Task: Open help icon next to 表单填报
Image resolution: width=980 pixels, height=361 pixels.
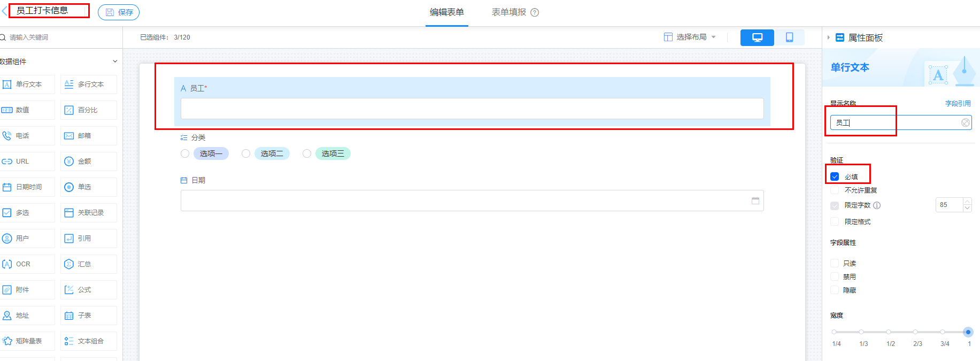Action: (535, 12)
